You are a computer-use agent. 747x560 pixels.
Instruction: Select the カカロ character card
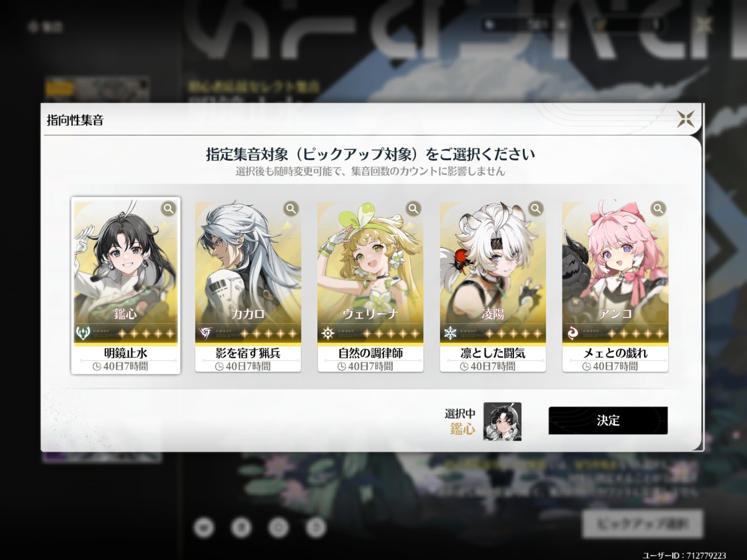tap(248, 287)
